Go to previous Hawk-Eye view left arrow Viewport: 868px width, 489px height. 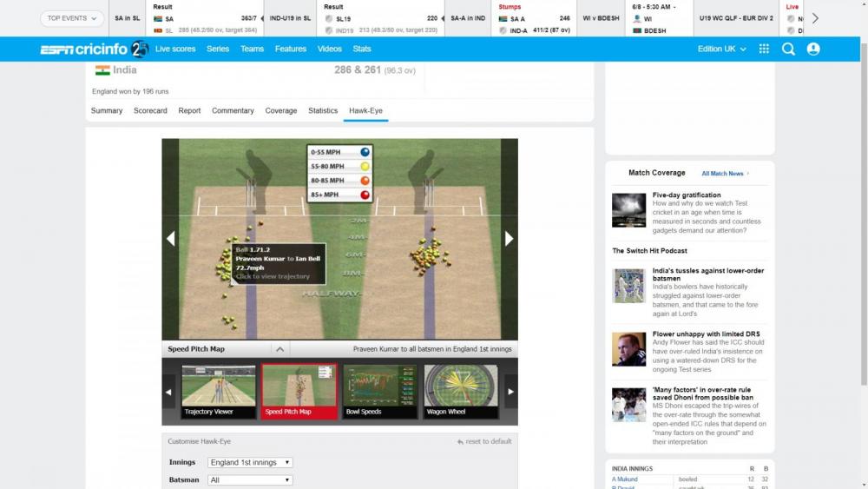point(170,239)
